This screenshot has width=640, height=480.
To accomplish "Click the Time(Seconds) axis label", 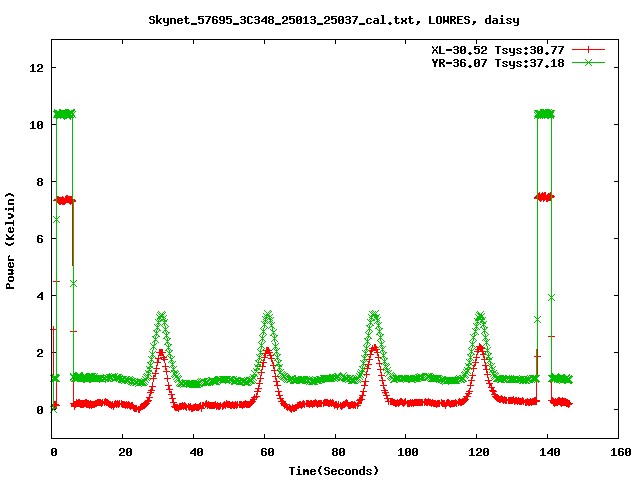I will pos(334,471).
